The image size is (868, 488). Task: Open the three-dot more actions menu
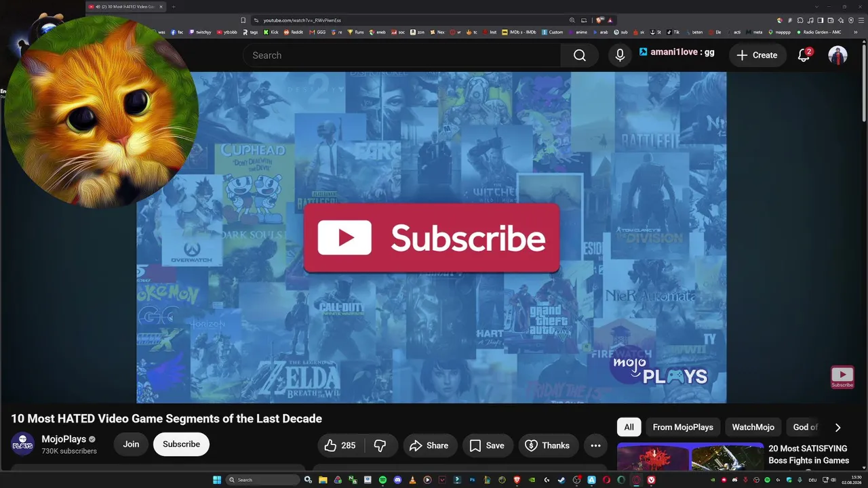tap(595, 445)
